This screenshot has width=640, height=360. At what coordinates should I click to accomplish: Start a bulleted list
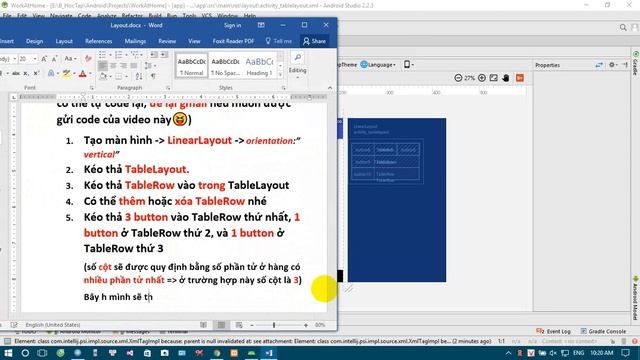102,55
